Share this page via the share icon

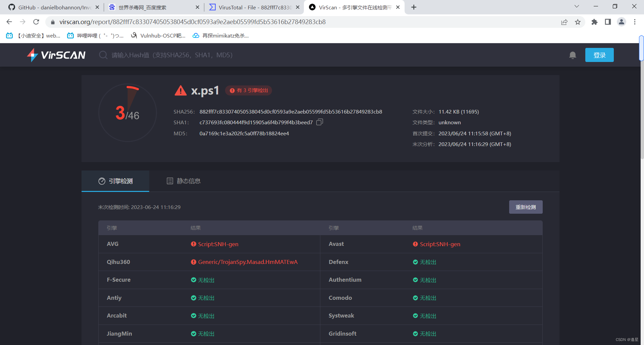pos(564,22)
